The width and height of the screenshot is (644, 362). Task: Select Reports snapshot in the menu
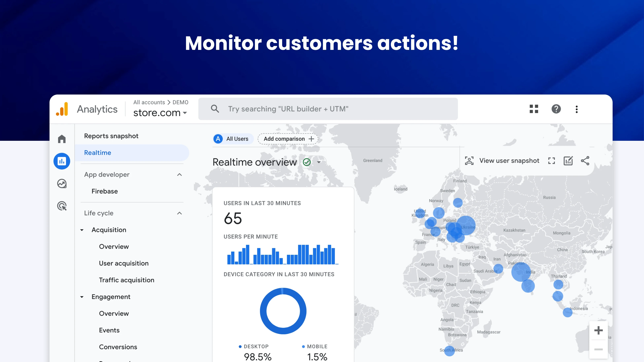coord(111,136)
